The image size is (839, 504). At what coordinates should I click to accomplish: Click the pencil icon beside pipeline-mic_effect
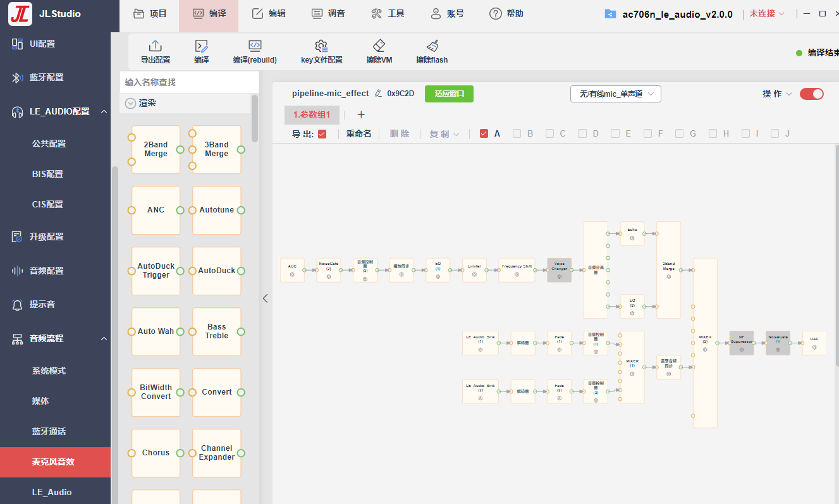pos(378,94)
